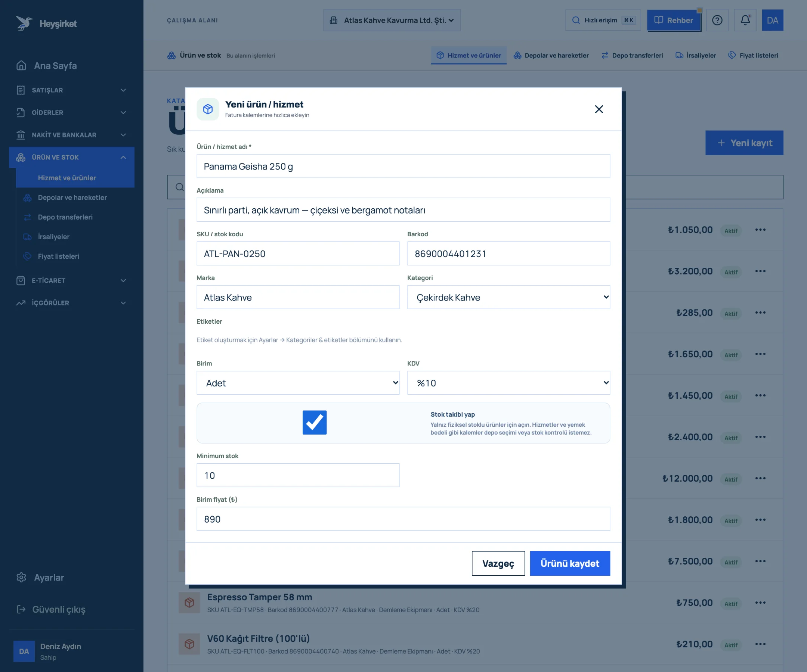The image size is (807, 672).
Task: Expand NAKİT VE BANKALAR section
Action: tap(71, 135)
